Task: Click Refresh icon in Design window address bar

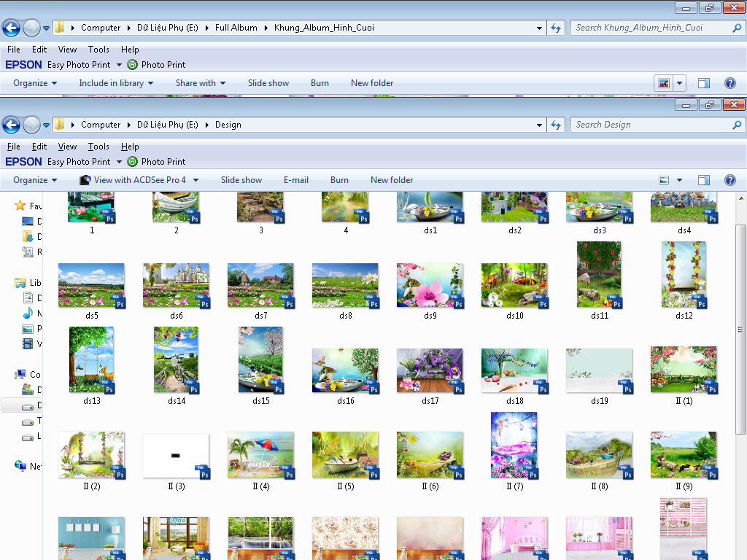Action: (556, 125)
